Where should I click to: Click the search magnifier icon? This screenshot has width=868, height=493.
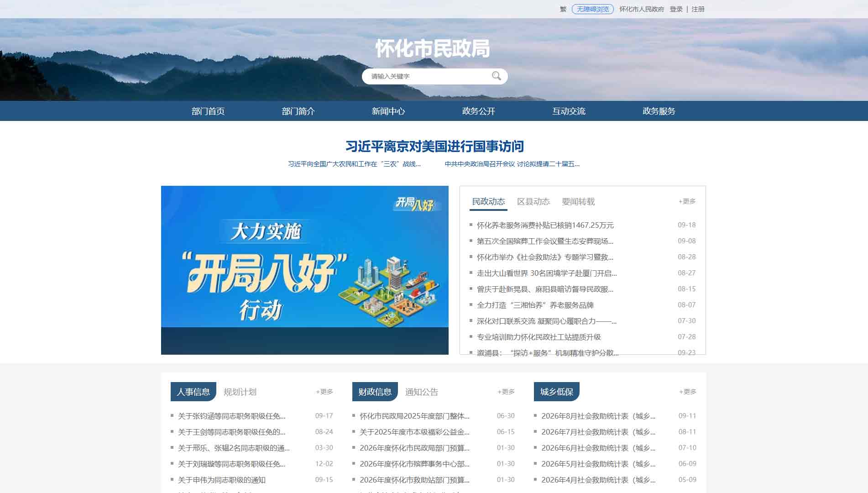coord(496,76)
